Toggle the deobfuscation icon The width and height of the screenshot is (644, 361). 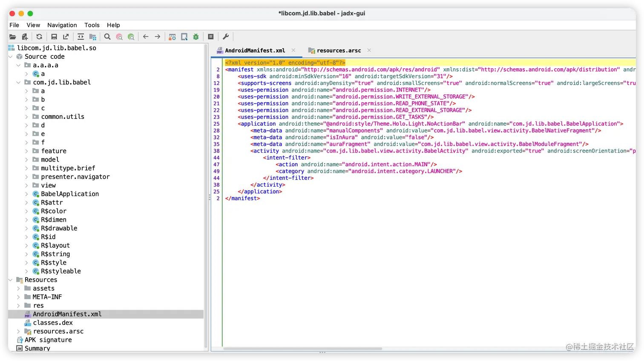[172, 37]
